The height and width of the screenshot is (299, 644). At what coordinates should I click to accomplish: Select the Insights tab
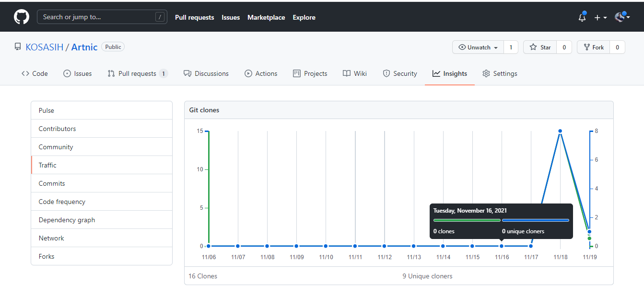(450, 73)
